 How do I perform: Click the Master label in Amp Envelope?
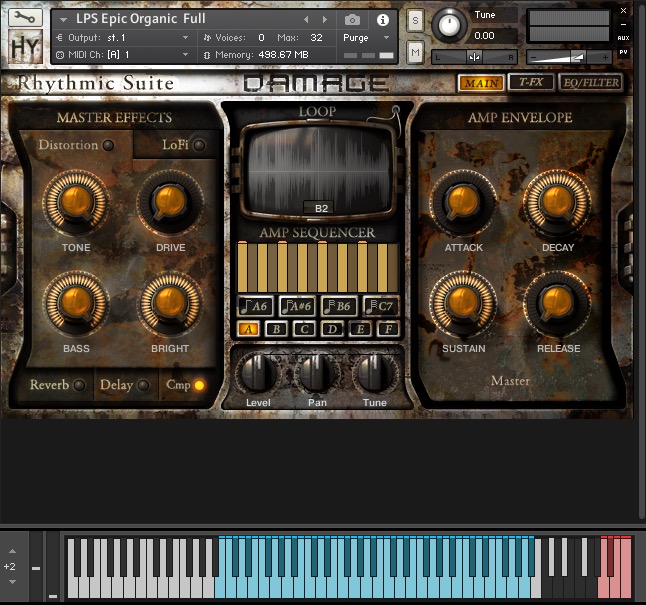(510, 380)
